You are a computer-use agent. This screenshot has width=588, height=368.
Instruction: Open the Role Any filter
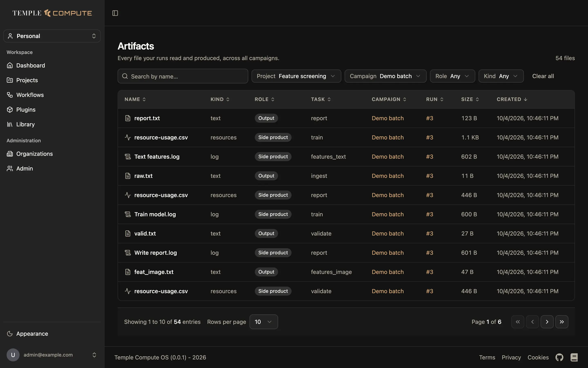pos(452,76)
